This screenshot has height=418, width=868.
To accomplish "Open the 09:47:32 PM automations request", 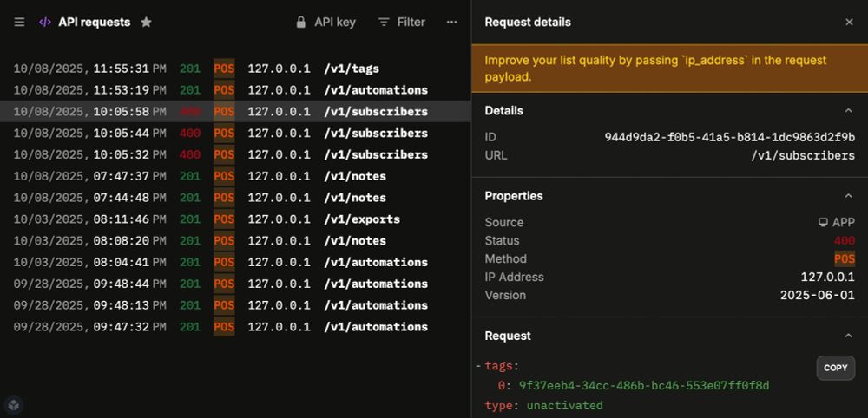I will tap(217, 327).
